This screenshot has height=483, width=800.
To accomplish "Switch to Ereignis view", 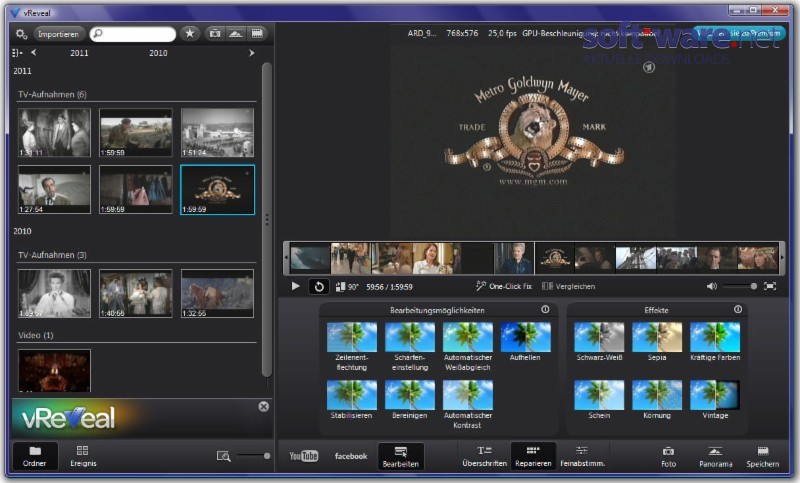I will pos(83,456).
